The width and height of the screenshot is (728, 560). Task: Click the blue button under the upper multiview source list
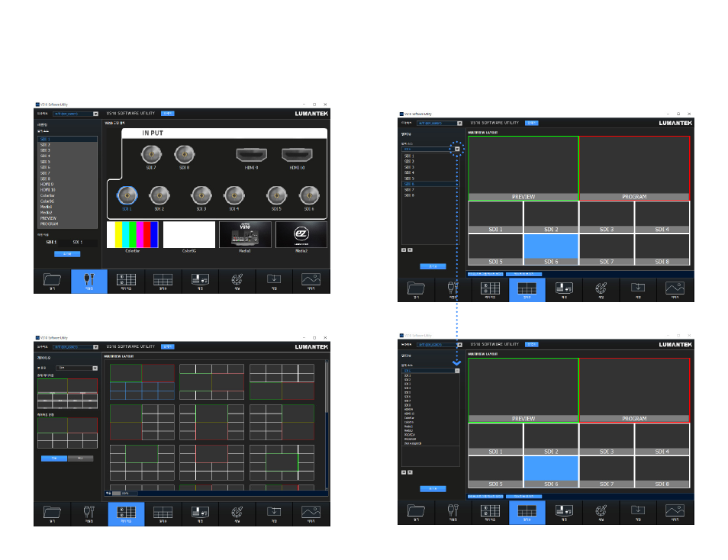pyautogui.click(x=433, y=266)
